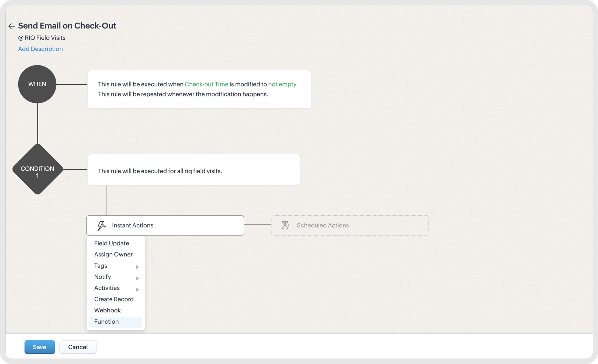The image size is (598, 364).
Task: Select Create Record menu item
Action: 114,299
